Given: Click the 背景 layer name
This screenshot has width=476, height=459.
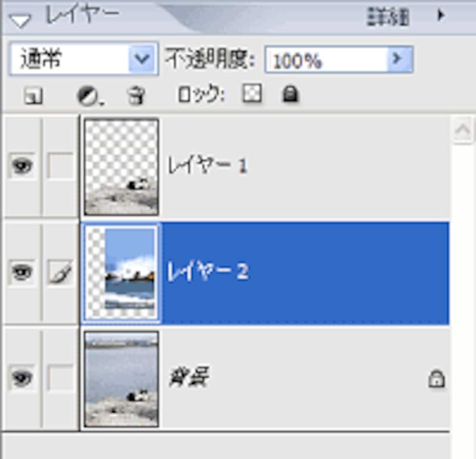Looking at the screenshot, I should pyautogui.click(x=189, y=376).
